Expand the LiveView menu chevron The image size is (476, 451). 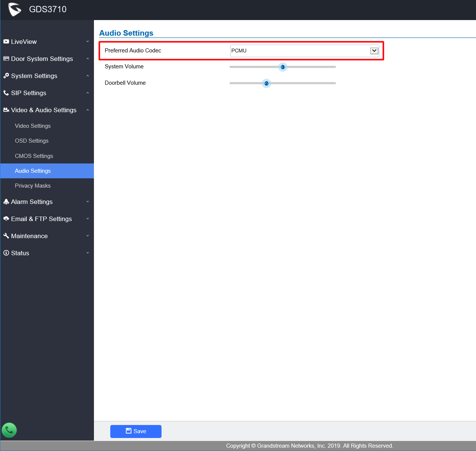click(x=88, y=42)
